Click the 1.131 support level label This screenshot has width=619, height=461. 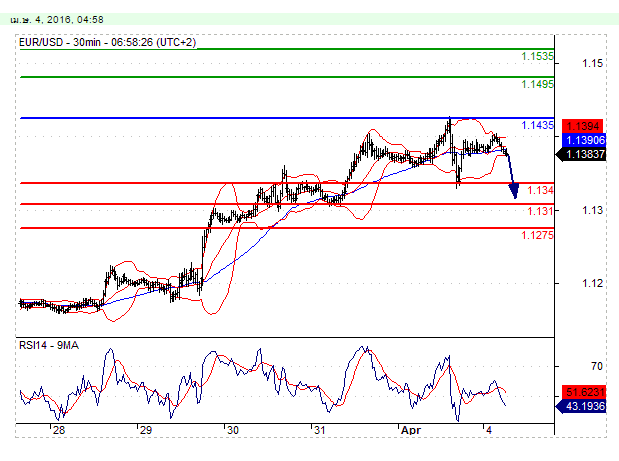(x=541, y=212)
